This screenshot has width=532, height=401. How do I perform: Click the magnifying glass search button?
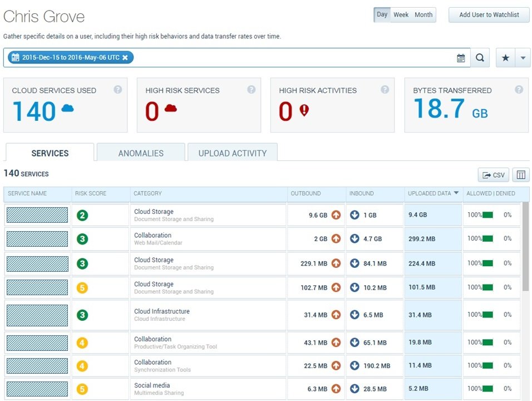pyautogui.click(x=480, y=58)
